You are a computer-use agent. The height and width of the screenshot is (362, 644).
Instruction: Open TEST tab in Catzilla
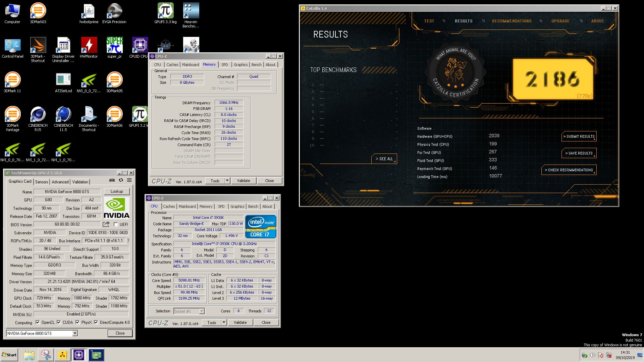click(429, 21)
